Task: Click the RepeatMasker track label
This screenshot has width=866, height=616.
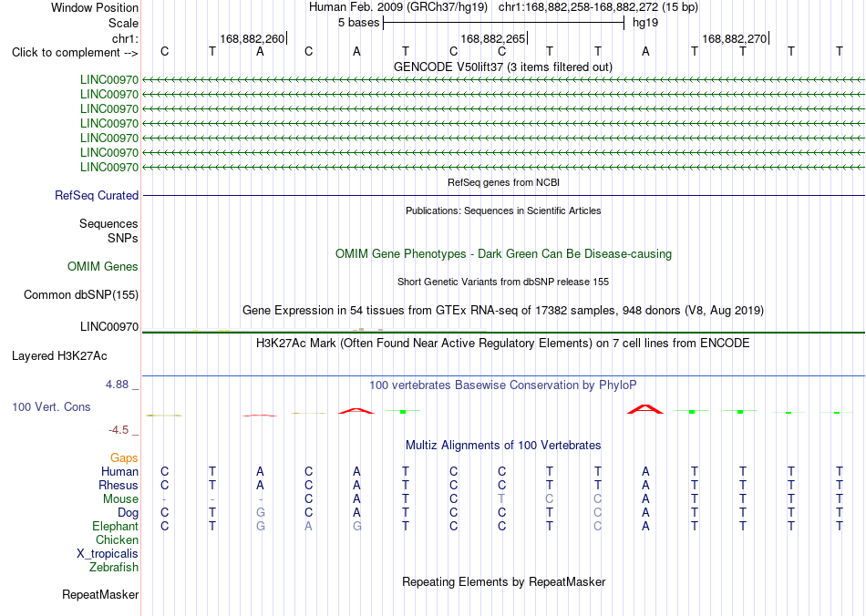Action: (x=100, y=594)
